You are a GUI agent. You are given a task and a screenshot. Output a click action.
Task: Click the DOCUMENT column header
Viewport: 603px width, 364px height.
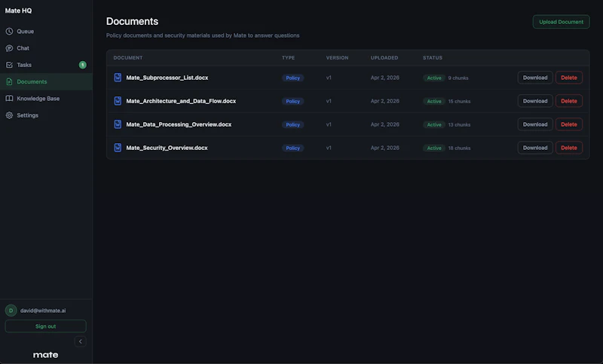[128, 58]
